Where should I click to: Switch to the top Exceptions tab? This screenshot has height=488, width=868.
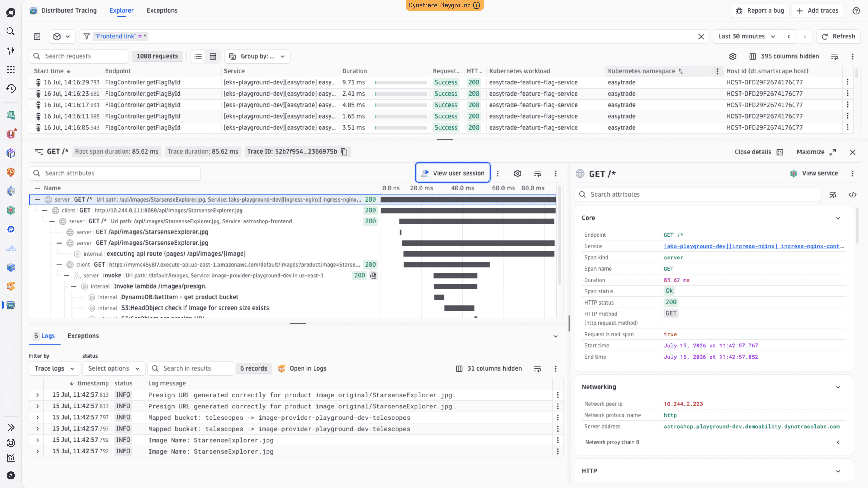(x=162, y=10)
